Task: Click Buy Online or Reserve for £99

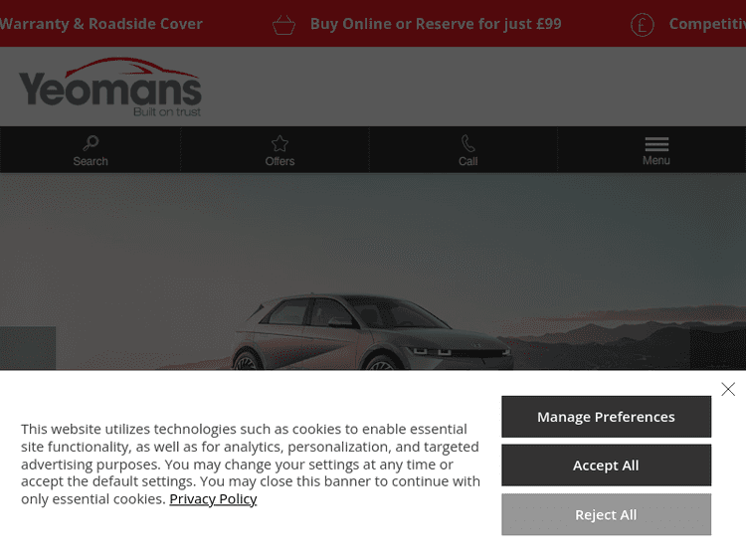Action: (436, 24)
